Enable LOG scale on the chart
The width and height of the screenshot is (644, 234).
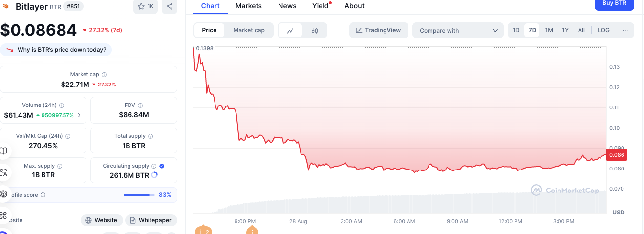603,30
